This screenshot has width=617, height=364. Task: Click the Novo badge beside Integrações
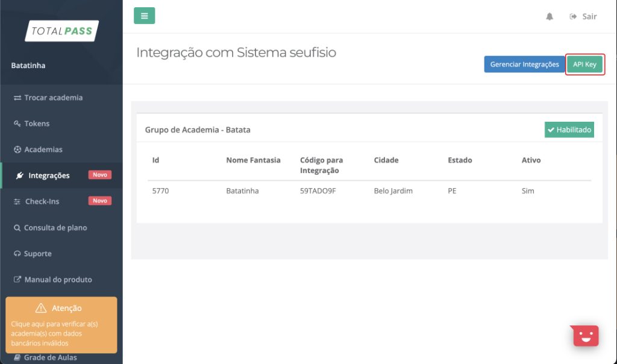tap(100, 175)
